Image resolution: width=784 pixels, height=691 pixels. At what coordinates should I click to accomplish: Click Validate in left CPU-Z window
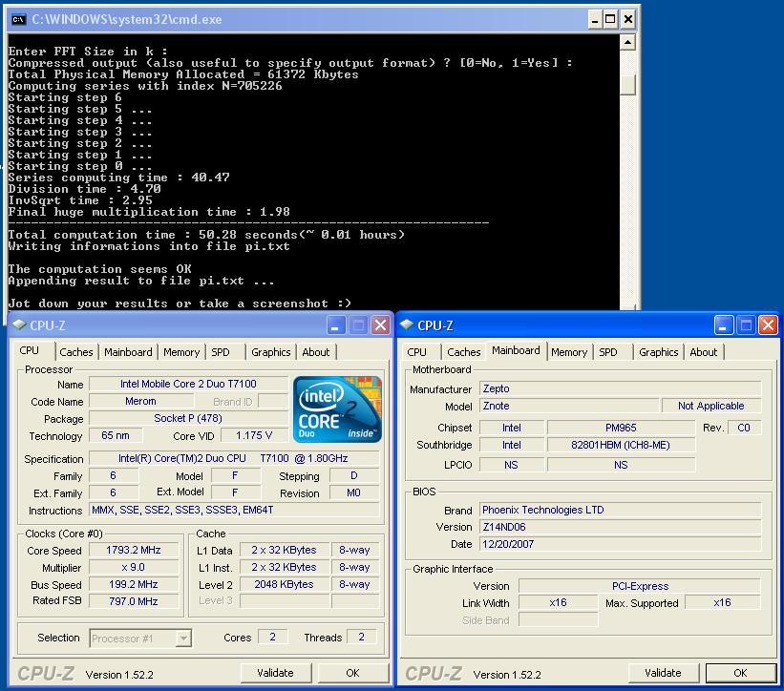coord(276,673)
